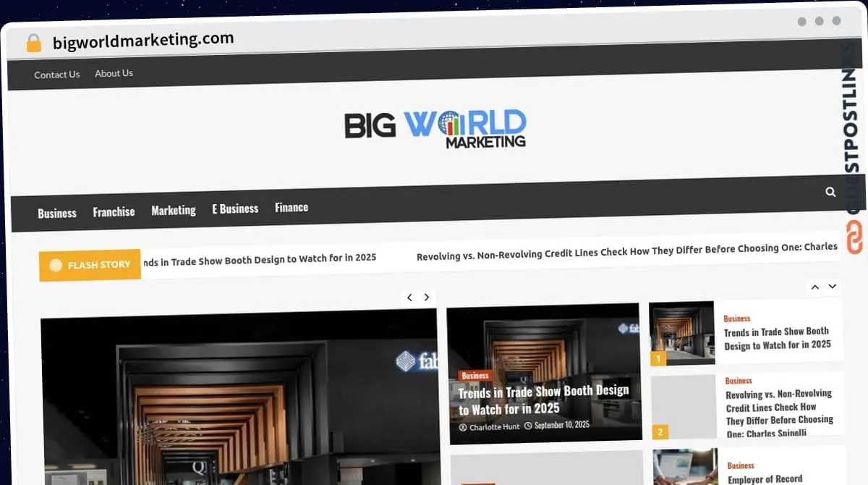868x485 pixels.
Task: Open the search magnifier icon in navigation bar
Action: (x=830, y=192)
